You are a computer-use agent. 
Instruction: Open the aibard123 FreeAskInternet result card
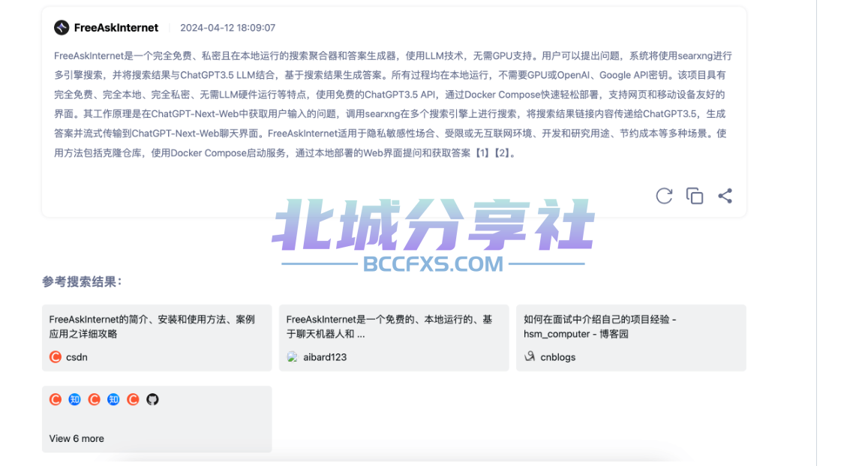point(394,338)
